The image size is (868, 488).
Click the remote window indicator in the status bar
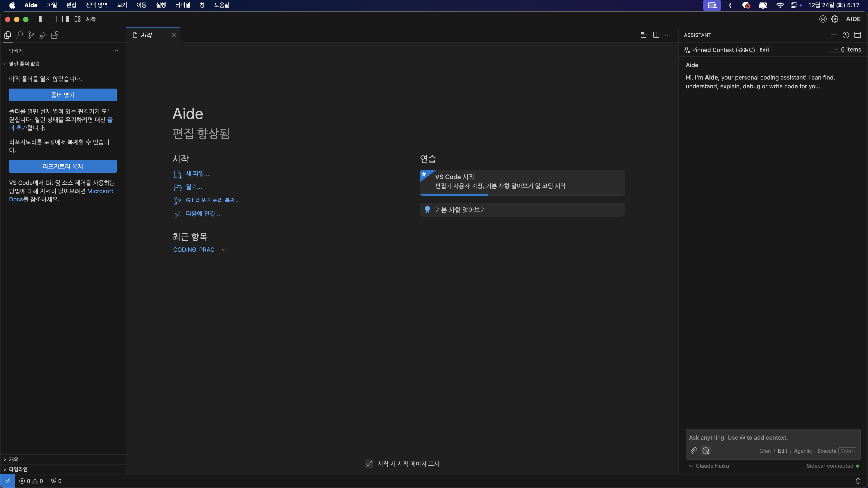[x=8, y=481]
